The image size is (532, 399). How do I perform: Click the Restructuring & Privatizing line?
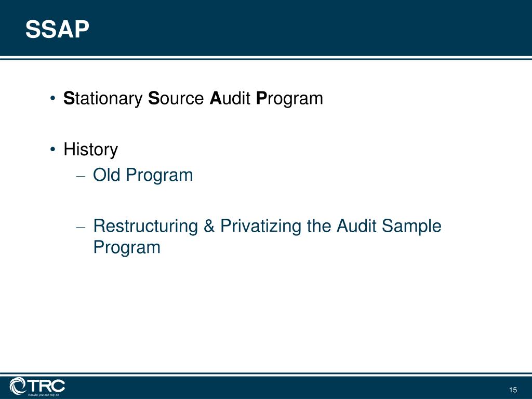268,226
